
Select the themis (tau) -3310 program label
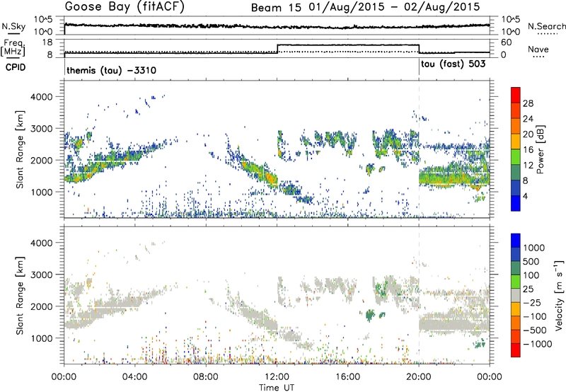click(112, 70)
